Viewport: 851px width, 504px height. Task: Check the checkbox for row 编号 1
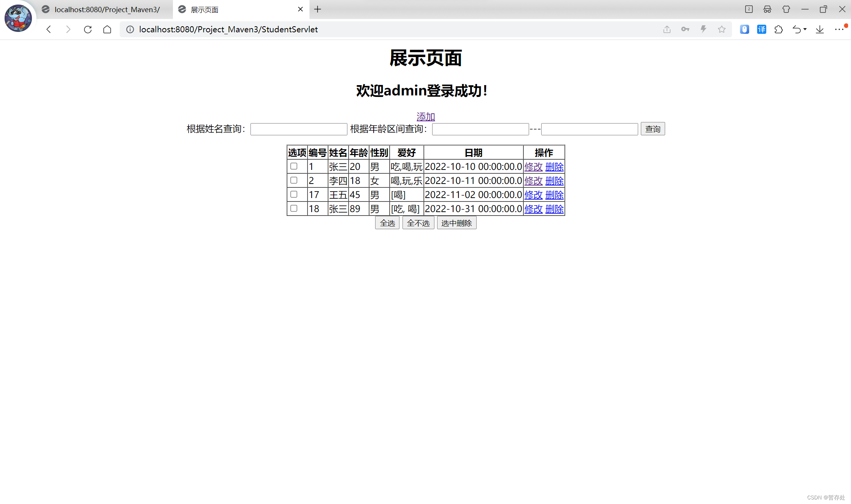(x=294, y=166)
